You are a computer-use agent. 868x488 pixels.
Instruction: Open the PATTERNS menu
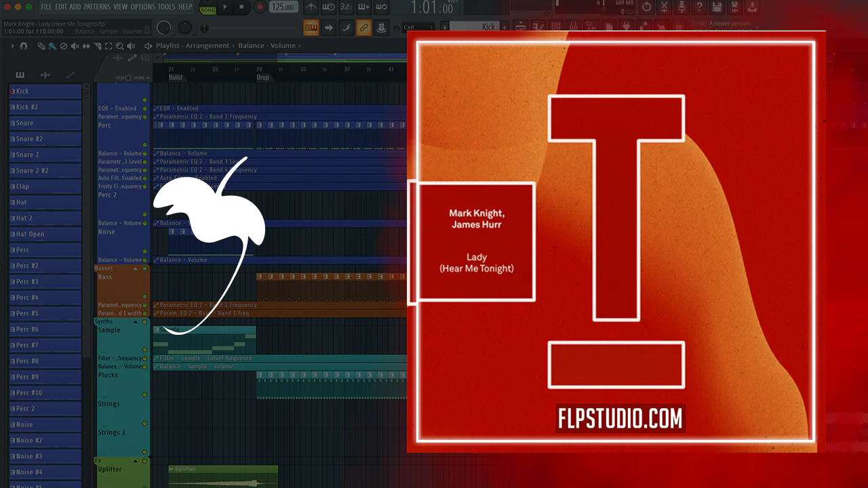(97, 7)
